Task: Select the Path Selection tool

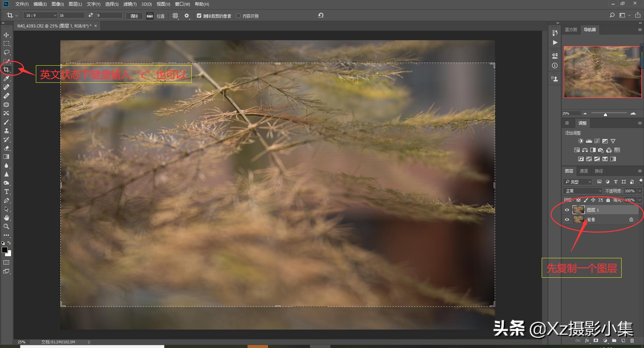Action: pos(6,209)
